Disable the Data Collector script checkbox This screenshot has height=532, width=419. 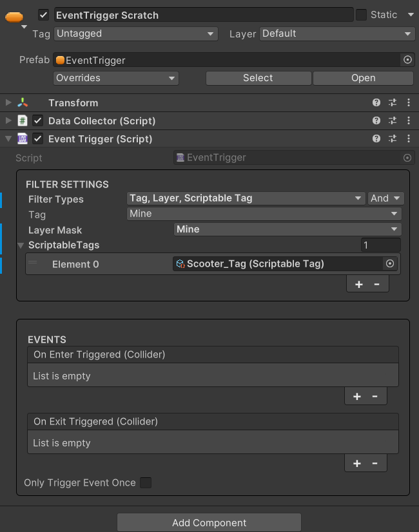click(37, 121)
